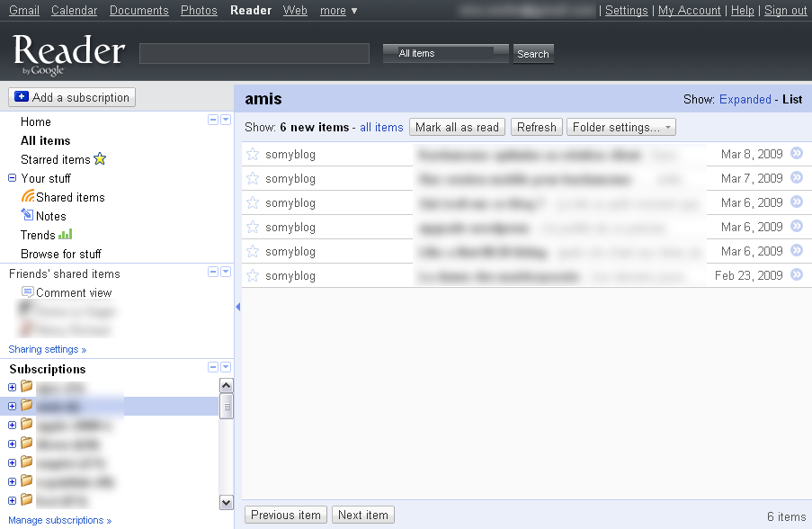Open the Subscriptions options dropdown arrow
Image resolution: width=812 pixels, height=529 pixels.
coord(226,367)
